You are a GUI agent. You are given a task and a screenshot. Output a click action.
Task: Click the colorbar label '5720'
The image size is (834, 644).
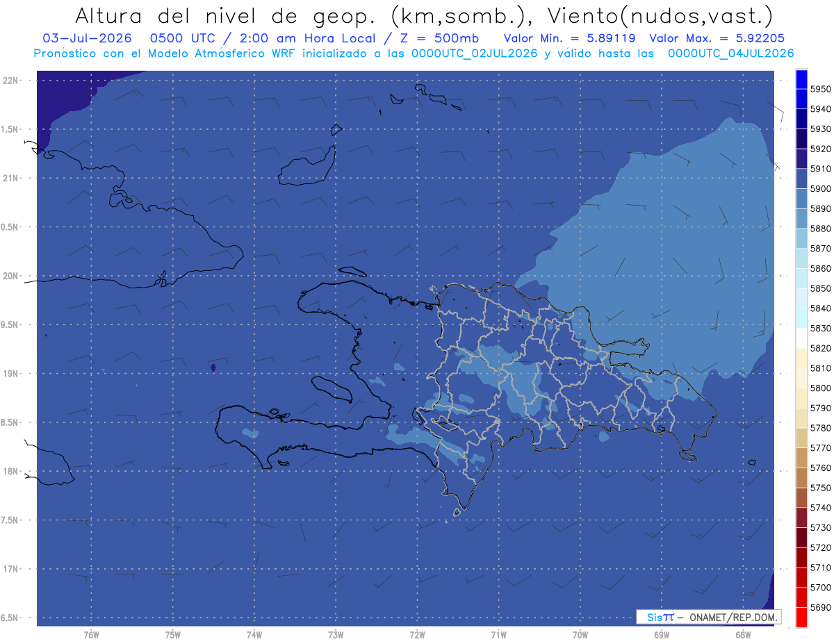pyautogui.click(x=821, y=547)
